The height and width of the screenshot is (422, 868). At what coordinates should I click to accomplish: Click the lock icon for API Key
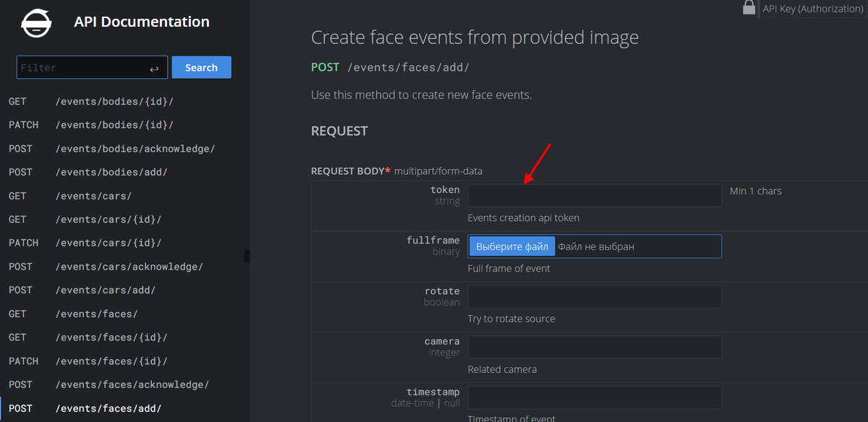tap(749, 8)
